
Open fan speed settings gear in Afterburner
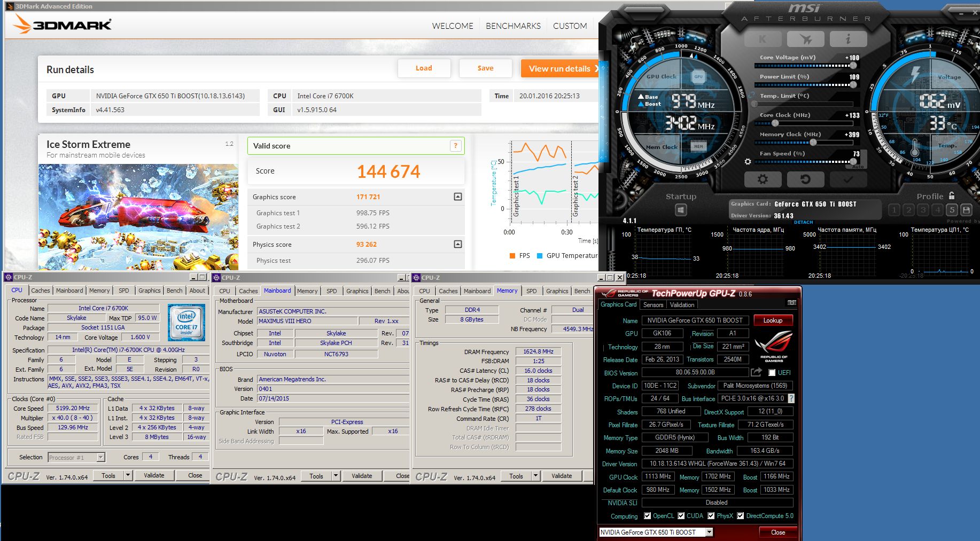(x=748, y=161)
